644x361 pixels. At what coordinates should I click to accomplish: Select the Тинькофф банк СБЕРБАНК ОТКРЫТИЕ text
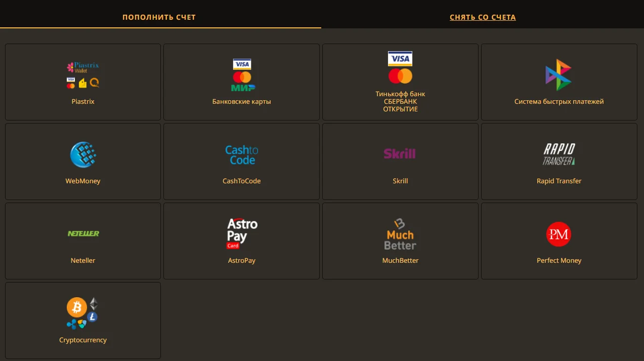[400, 101]
